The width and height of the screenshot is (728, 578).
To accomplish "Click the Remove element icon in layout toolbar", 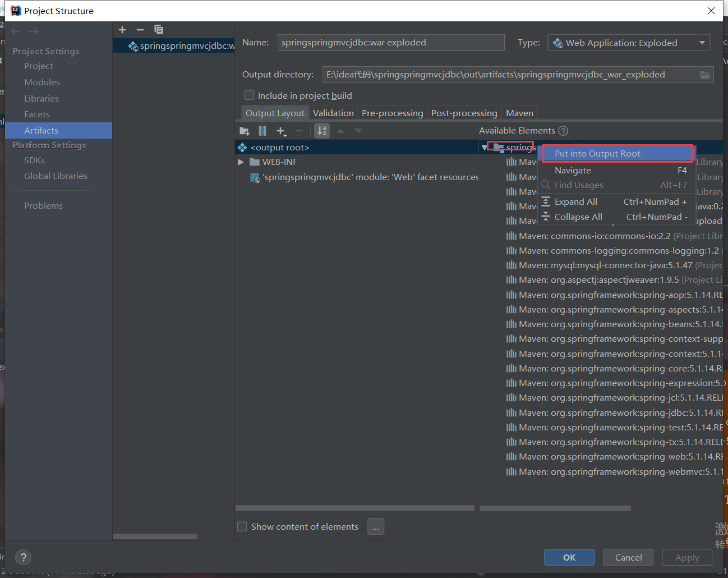I will 299,131.
